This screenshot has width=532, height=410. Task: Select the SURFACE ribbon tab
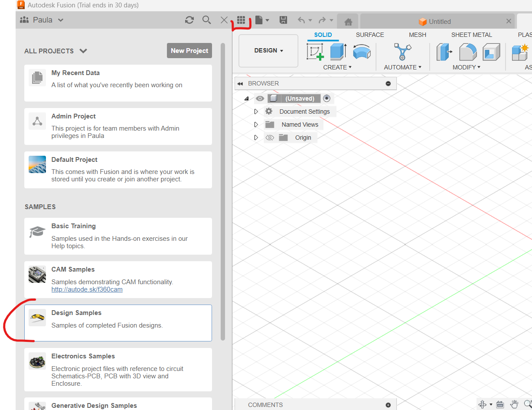pos(370,35)
